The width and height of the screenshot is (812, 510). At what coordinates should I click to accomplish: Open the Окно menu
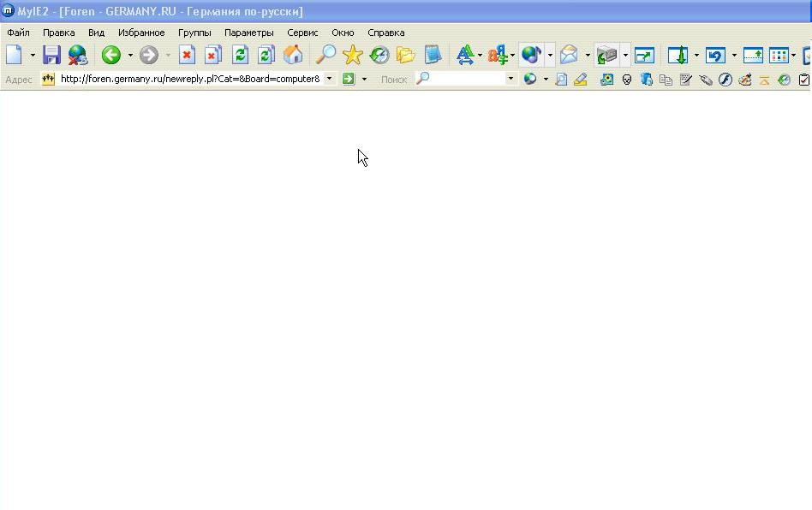pos(343,33)
